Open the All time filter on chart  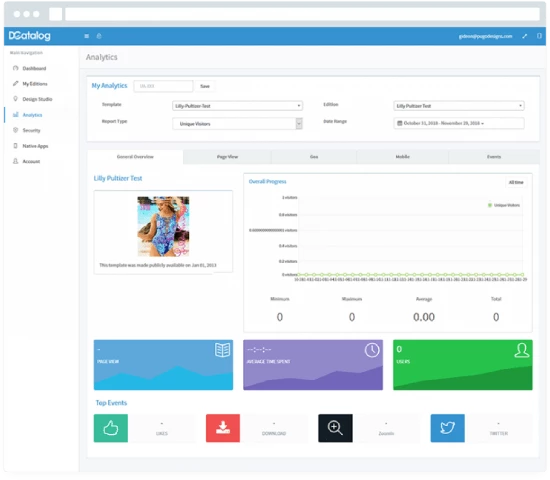[x=516, y=182]
